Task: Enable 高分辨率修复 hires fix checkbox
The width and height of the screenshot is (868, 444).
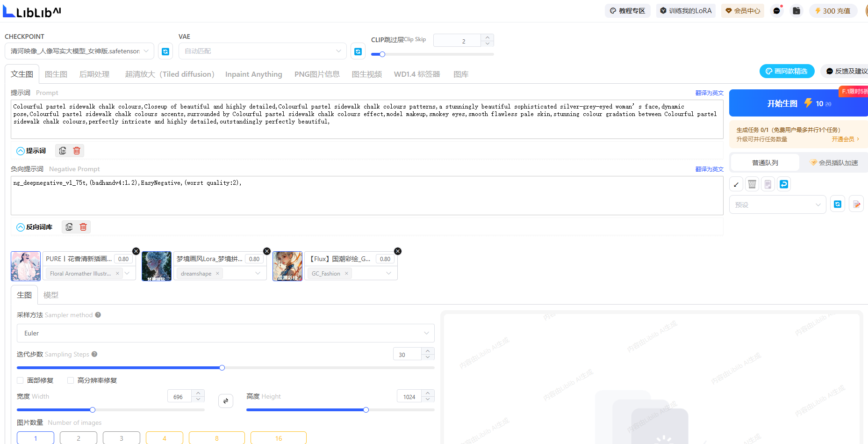Action: click(71, 380)
